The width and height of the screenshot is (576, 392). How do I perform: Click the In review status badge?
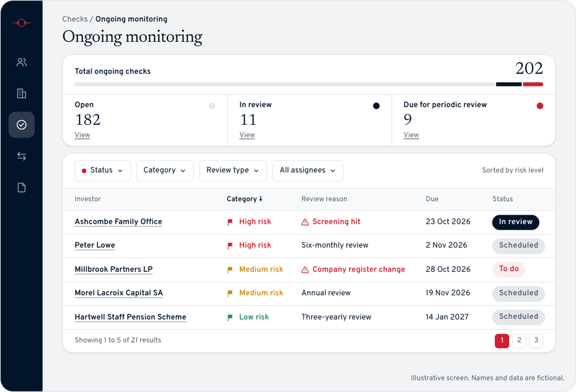tap(516, 222)
